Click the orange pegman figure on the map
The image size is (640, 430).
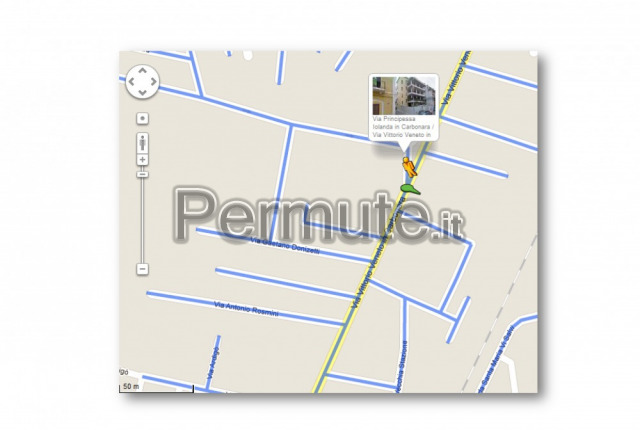[x=409, y=166]
